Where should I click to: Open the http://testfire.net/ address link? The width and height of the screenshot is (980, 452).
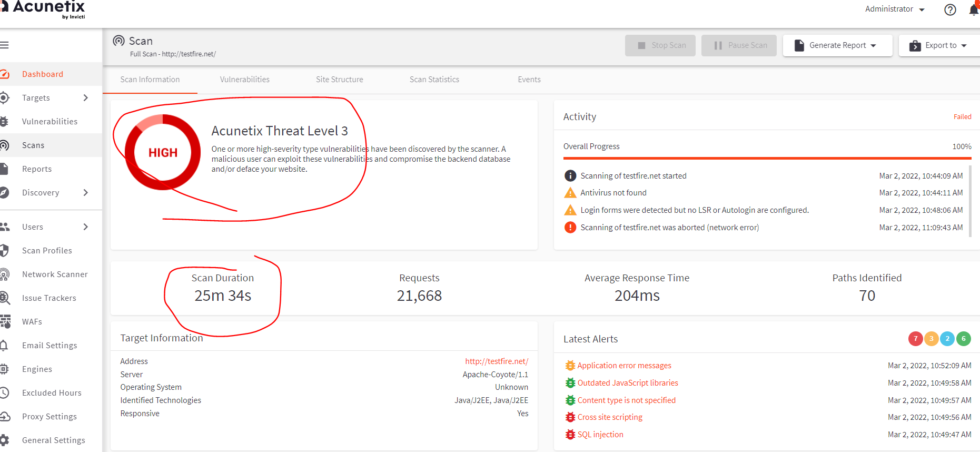[497, 361]
